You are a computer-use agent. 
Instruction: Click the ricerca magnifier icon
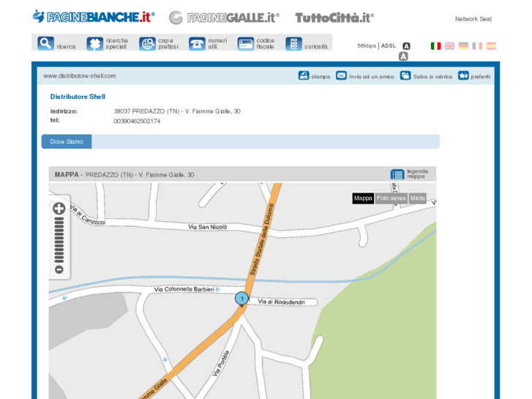click(x=45, y=43)
